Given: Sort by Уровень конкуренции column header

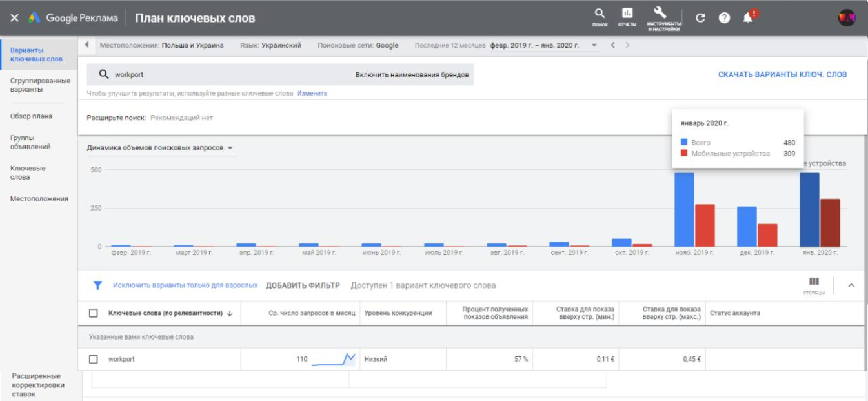Looking at the screenshot, I should click(398, 313).
